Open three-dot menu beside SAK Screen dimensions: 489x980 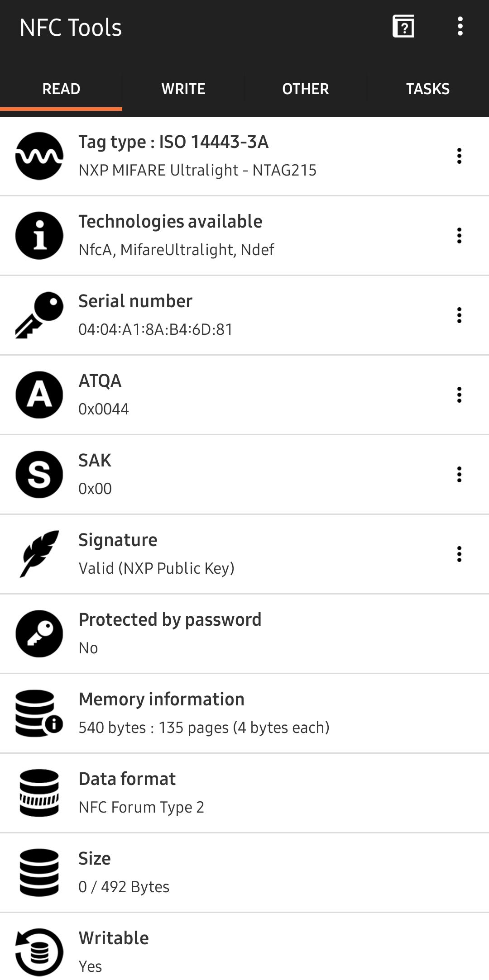[459, 475]
